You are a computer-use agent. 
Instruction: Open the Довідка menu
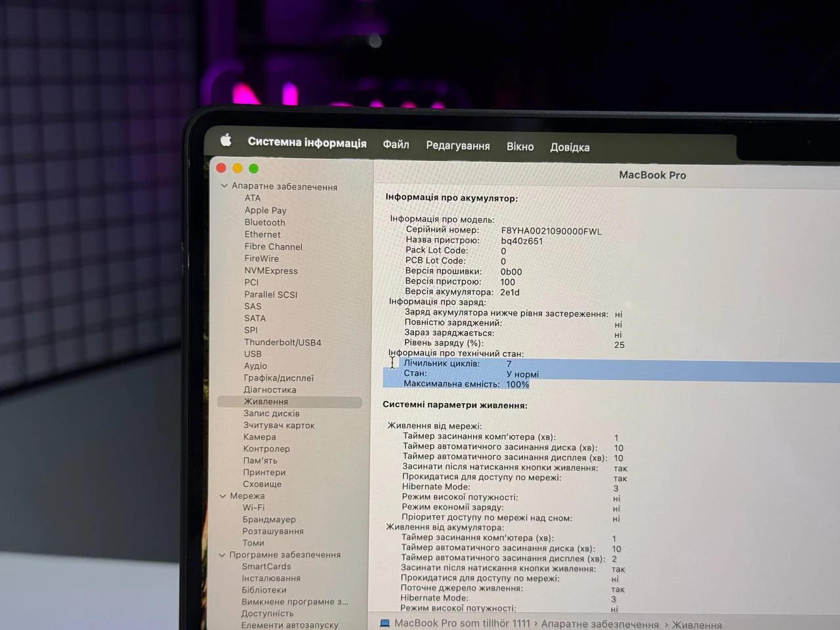point(570,148)
